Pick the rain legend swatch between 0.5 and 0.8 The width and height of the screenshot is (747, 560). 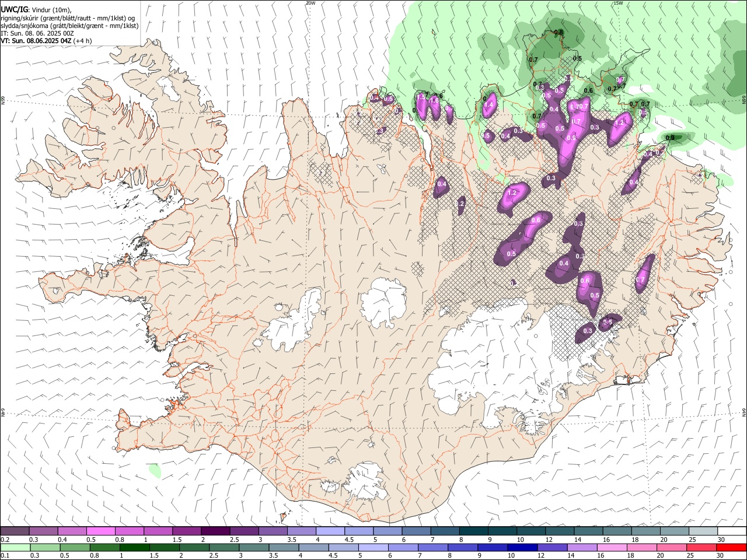click(75, 547)
